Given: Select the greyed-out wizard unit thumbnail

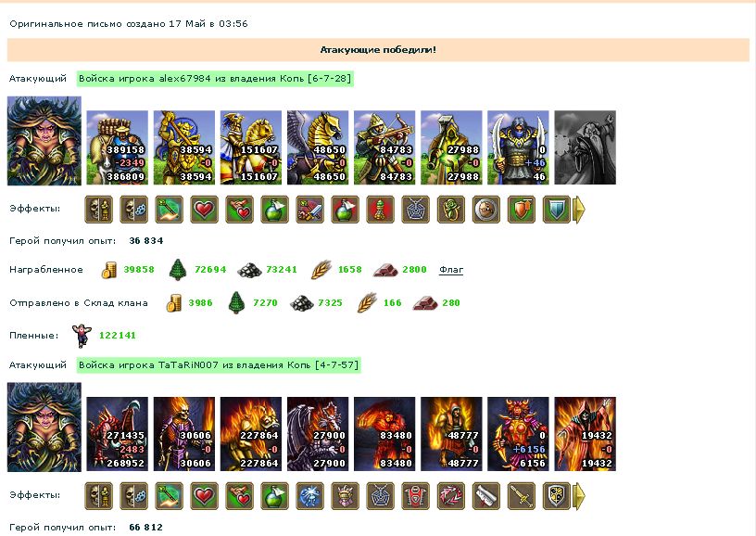Looking at the screenshot, I should [585, 147].
